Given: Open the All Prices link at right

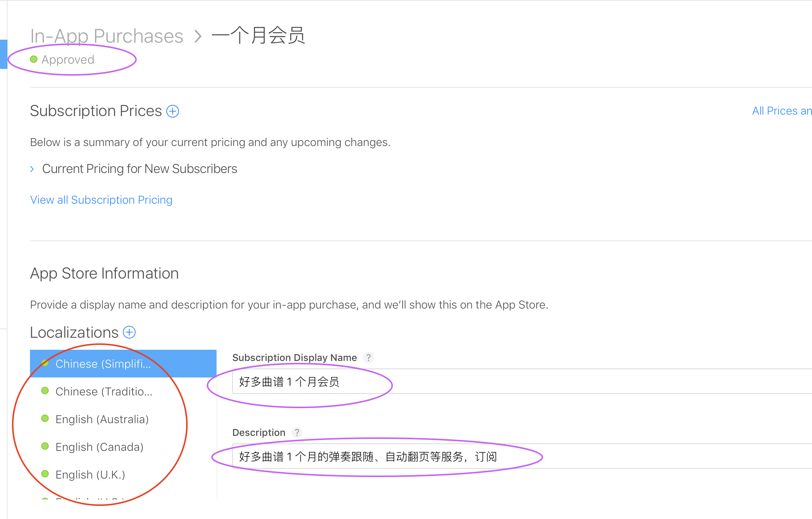Looking at the screenshot, I should 781,111.
